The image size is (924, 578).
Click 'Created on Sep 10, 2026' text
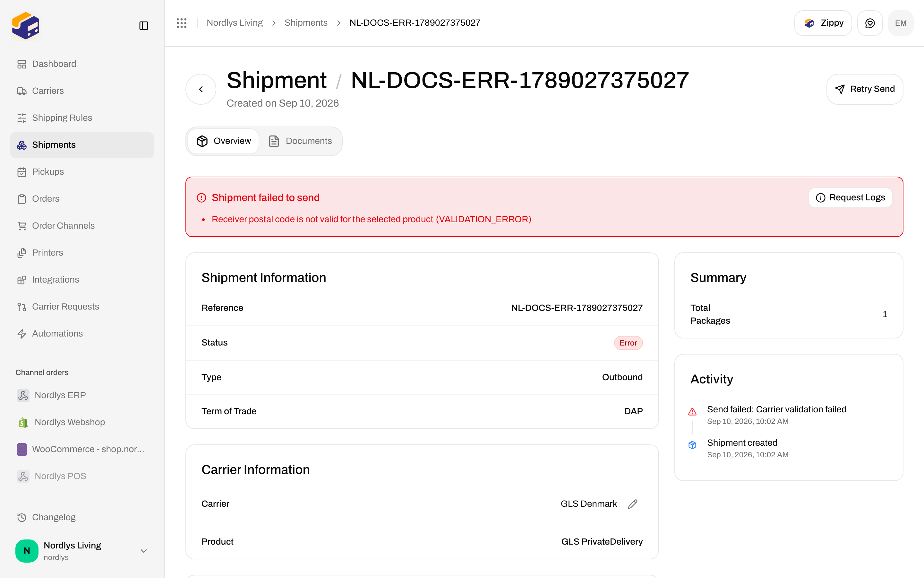[283, 103]
